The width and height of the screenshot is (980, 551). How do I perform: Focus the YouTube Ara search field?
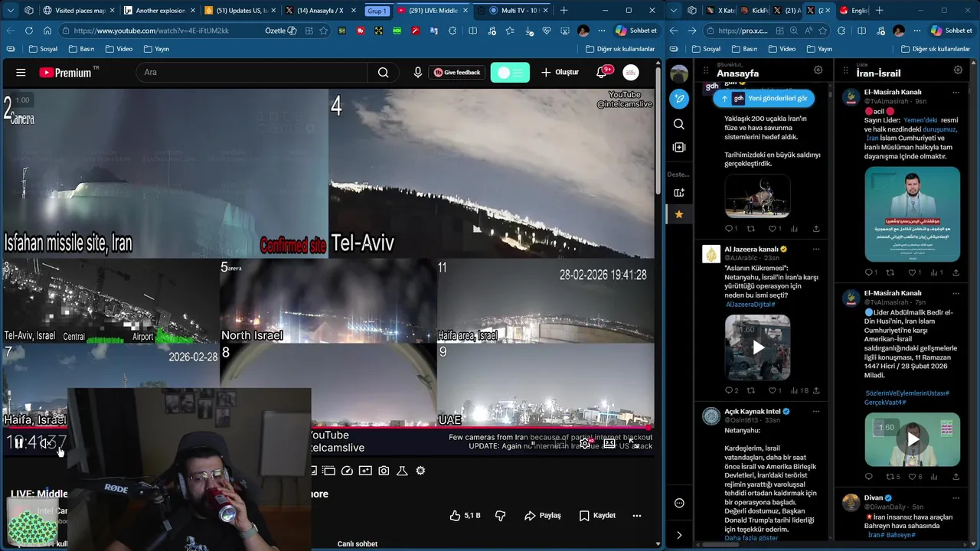(253, 73)
